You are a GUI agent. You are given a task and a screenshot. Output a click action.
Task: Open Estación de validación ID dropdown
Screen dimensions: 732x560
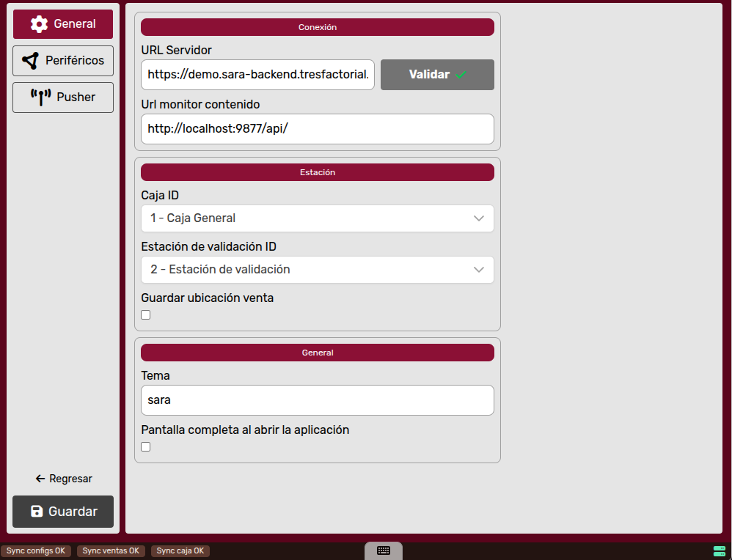coord(317,270)
